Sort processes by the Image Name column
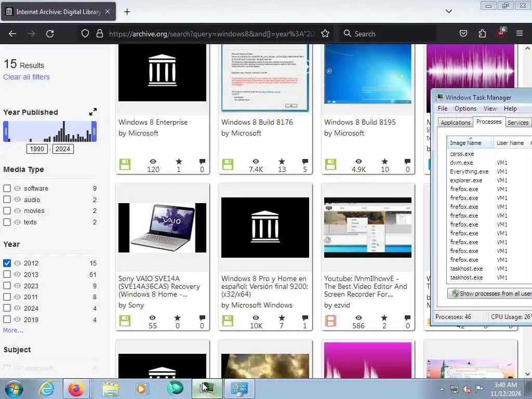The image size is (532, 399). click(x=470, y=143)
